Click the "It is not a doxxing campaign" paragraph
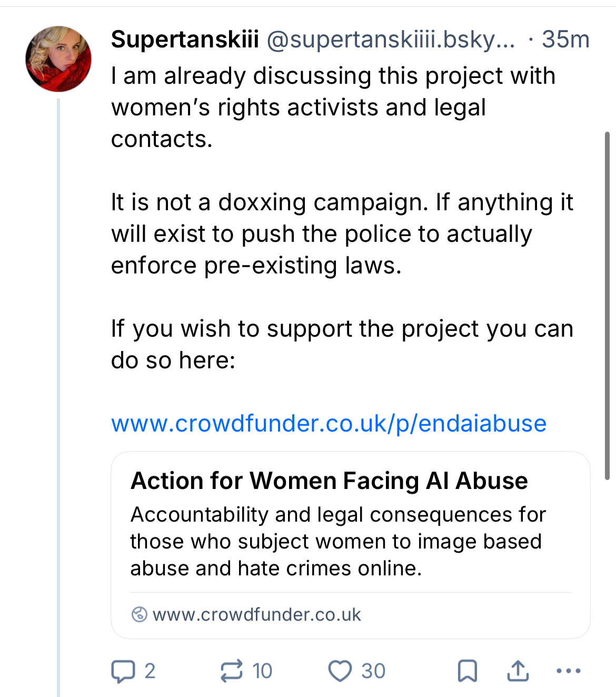Screen dimensions: 616x697 coord(341,234)
